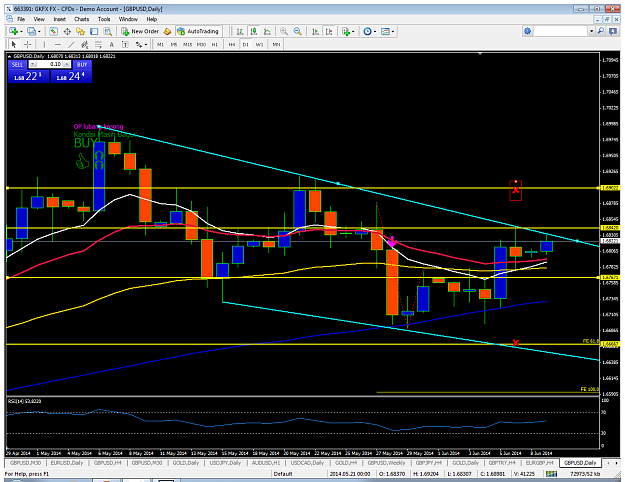
Task: Click the New Order button
Action: coord(140,31)
